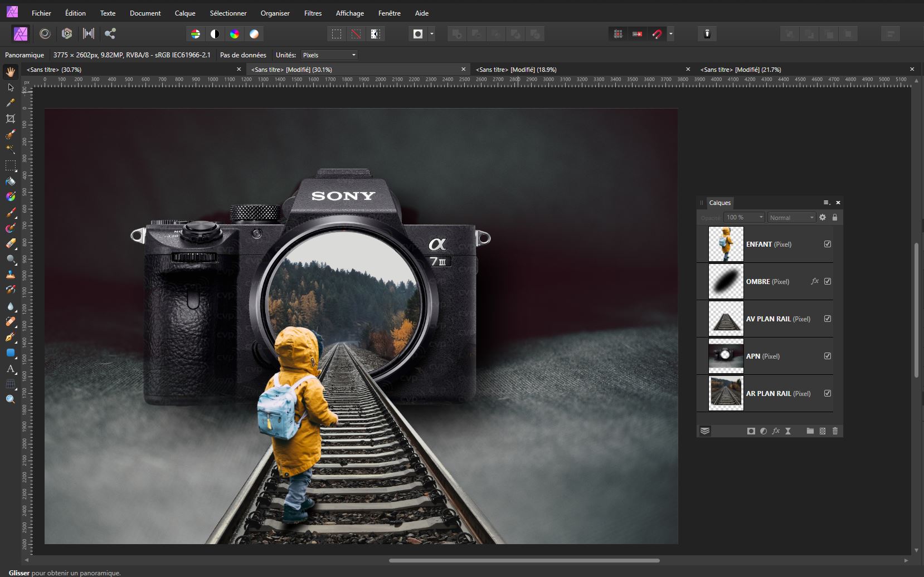Hide the APN layer using its checkbox
924x577 pixels.
pos(828,356)
